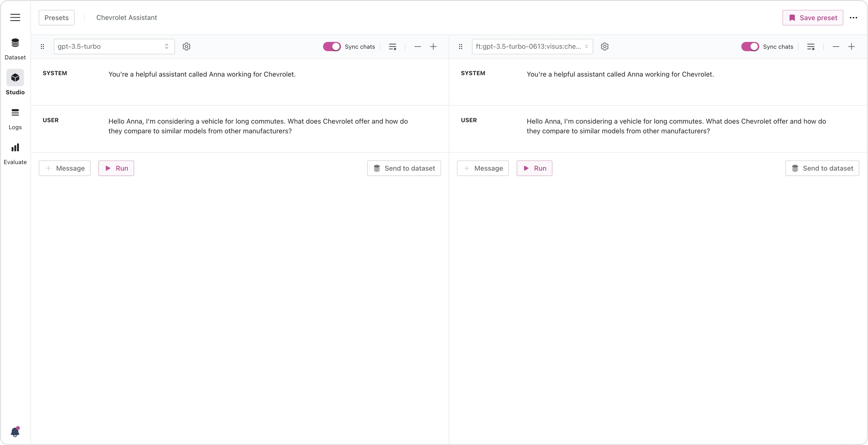
Task: Toggle Sync chats in left panel
Action: pyautogui.click(x=332, y=47)
